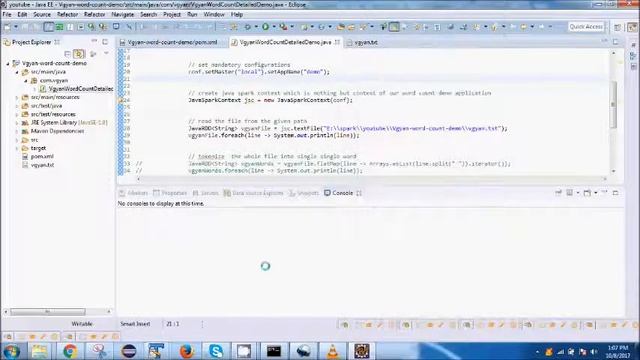Screen dimensions: 640x360
Task: Toggle the highlighted toolbar button left of green icon
Action: pyautogui.click(x=49, y=27)
